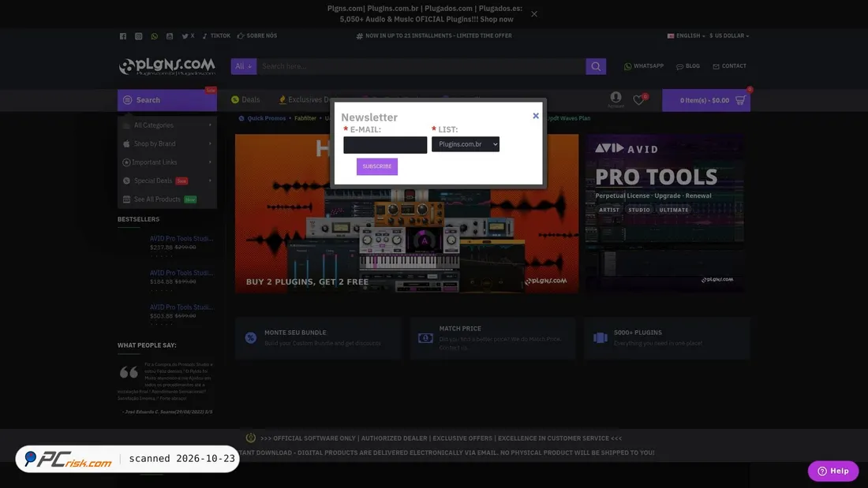Open the WhatsApp social icon in top bar
This screenshot has width=868, height=488.
tap(155, 36)
